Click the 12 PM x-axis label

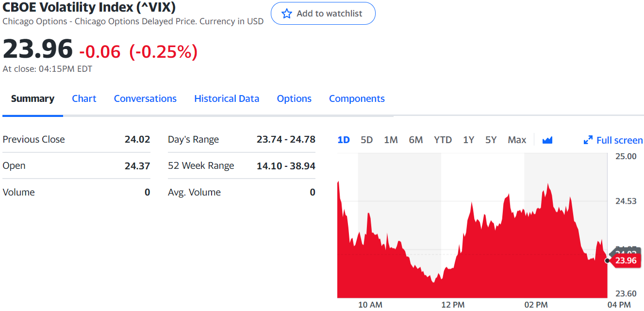(x=453, y=305)
